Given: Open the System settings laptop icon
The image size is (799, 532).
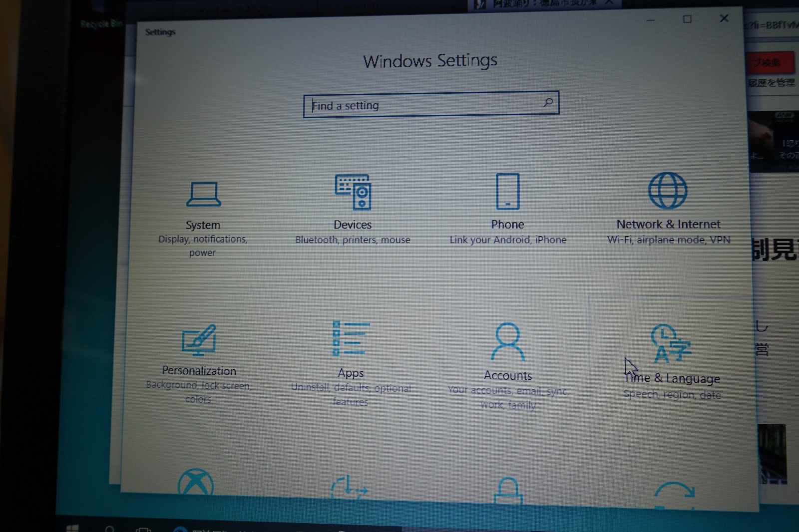Looking at the screenshot, I should click(x=203, y=194).
